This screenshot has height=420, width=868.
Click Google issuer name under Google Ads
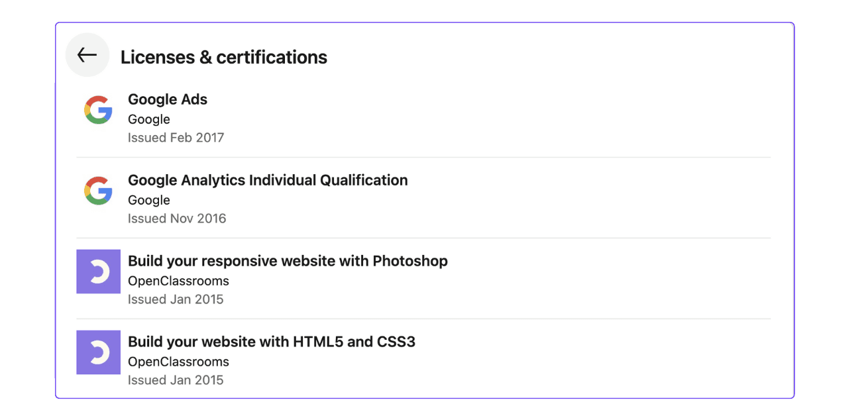(149, 119)
